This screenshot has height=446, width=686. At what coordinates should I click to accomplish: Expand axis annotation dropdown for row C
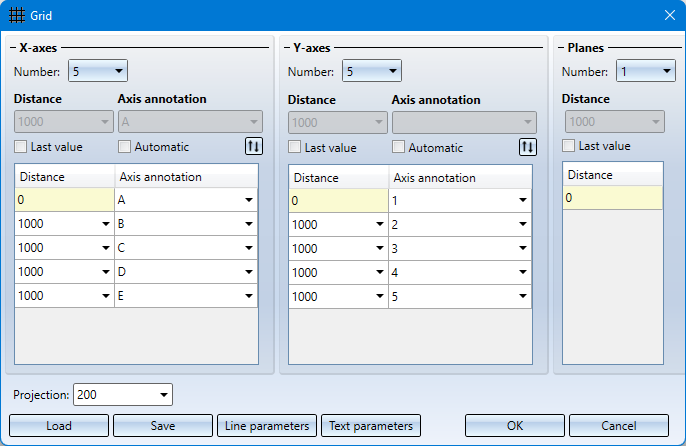pos(249,248)
